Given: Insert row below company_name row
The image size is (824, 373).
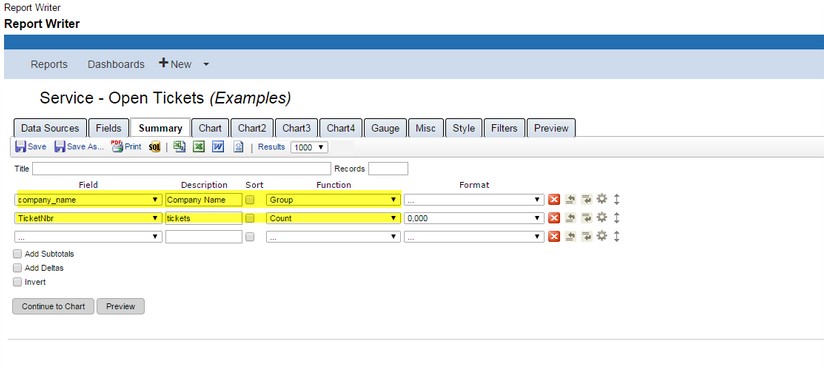Looking at the screenshot, I should pyautogui.click(x=586, y=200).
